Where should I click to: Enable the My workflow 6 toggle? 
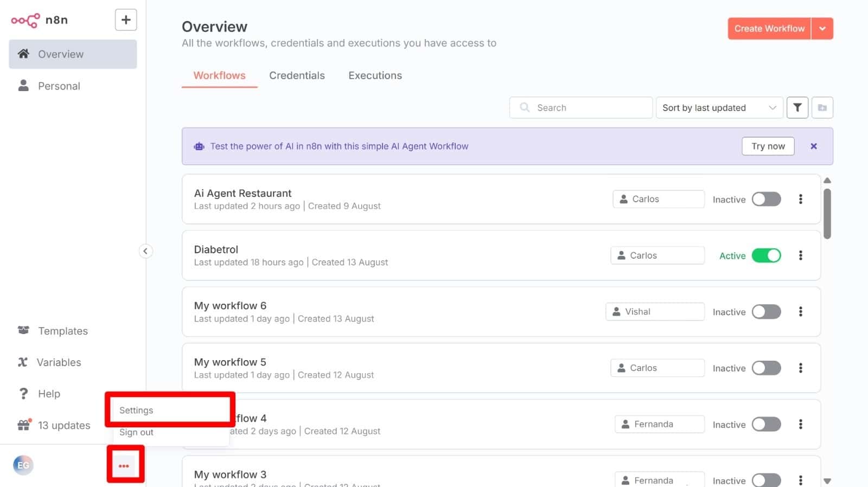[x=766, y=312]
